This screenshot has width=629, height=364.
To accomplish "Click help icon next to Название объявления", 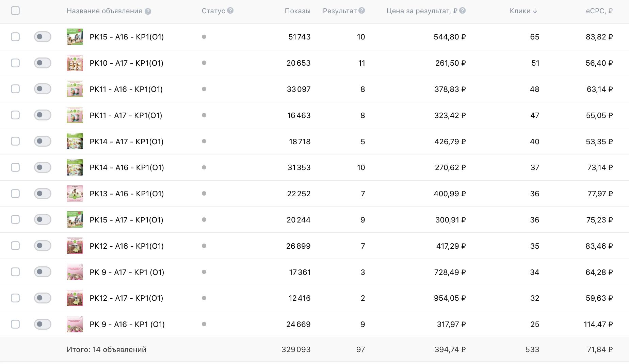I will tap(148, 11).
